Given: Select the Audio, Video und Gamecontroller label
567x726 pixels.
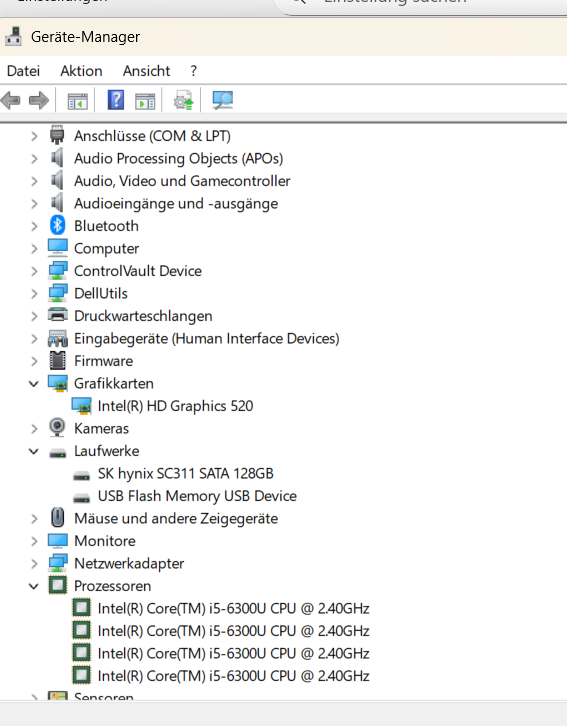Looking at the screenshot, I should [x=182, y=181].
